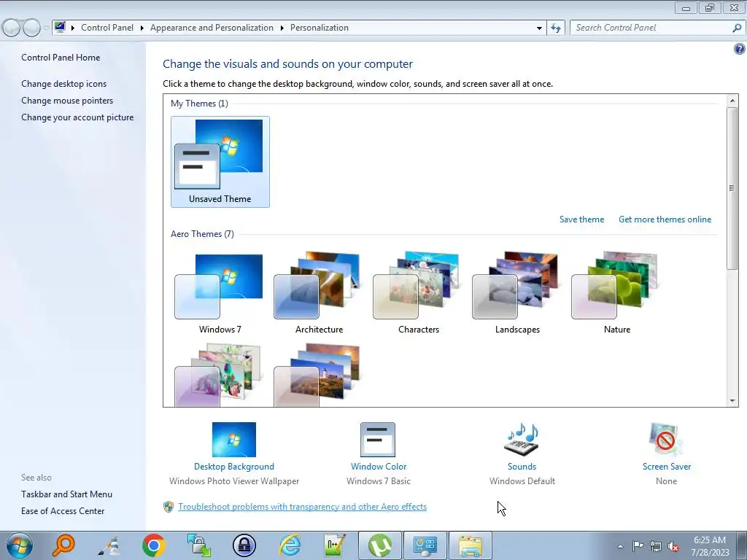Click themes list scroll up arrow
Viewport: 747px width, 560px height.
coord(732,101)
